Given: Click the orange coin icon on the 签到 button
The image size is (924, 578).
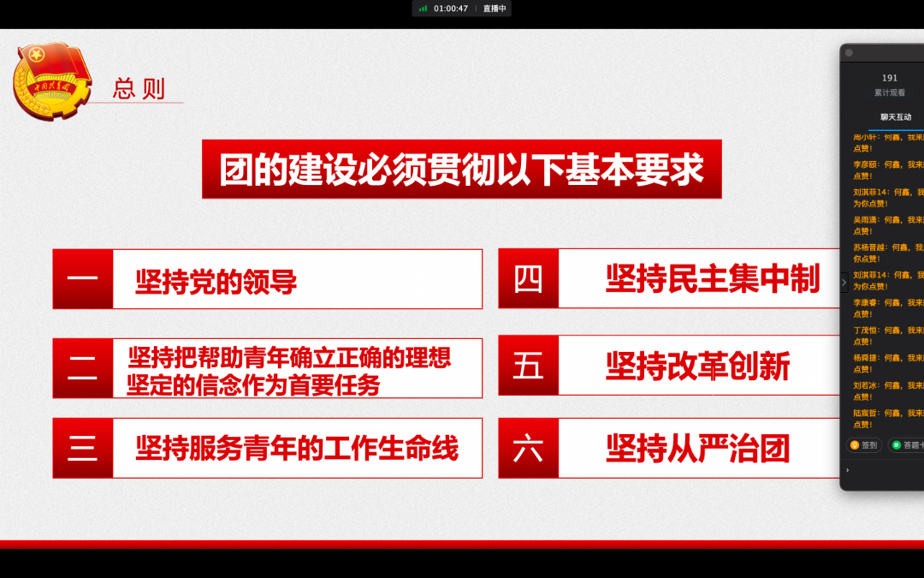Looking at the screenshot, I should [x=854, y=445].
